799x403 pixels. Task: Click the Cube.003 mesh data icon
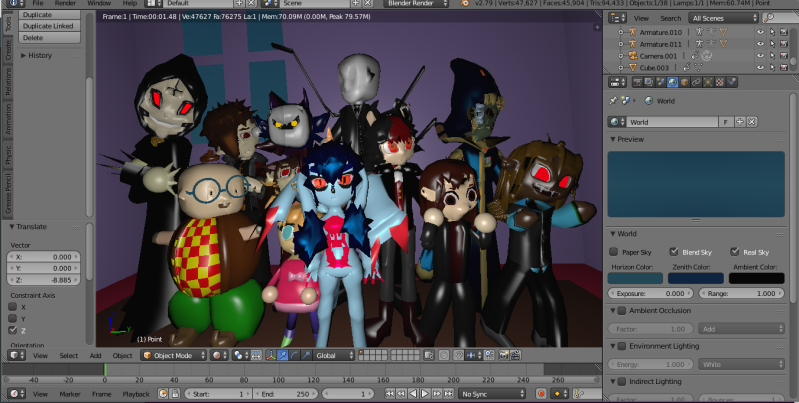coord(699,67)
